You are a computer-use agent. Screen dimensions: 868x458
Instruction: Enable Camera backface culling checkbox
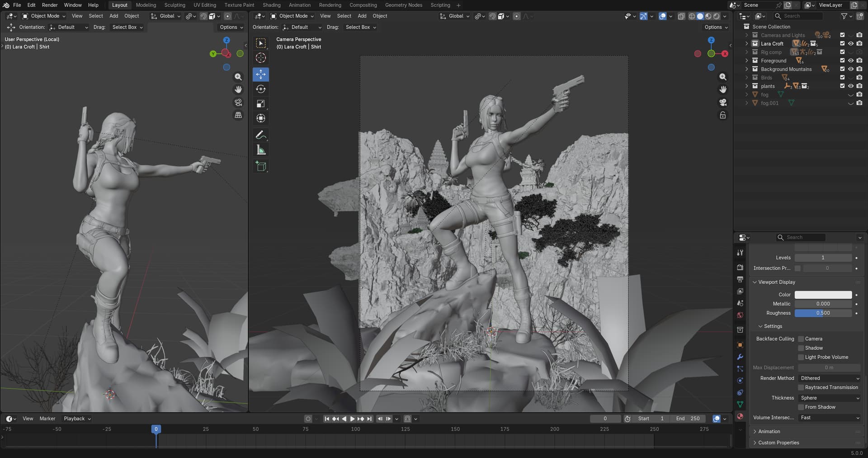coord(801,339)
